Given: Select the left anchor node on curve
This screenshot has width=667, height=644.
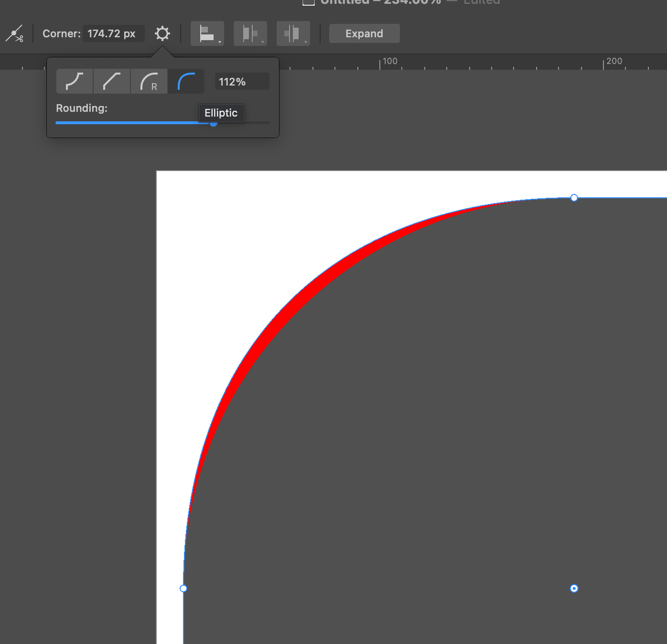Looking at the screenshot, I should tap(183, 589).
